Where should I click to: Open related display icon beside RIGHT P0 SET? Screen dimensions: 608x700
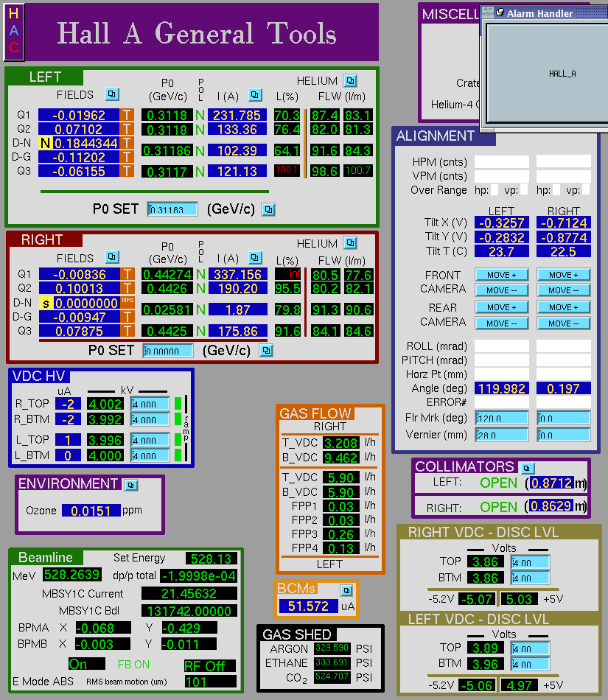(267, 351)
